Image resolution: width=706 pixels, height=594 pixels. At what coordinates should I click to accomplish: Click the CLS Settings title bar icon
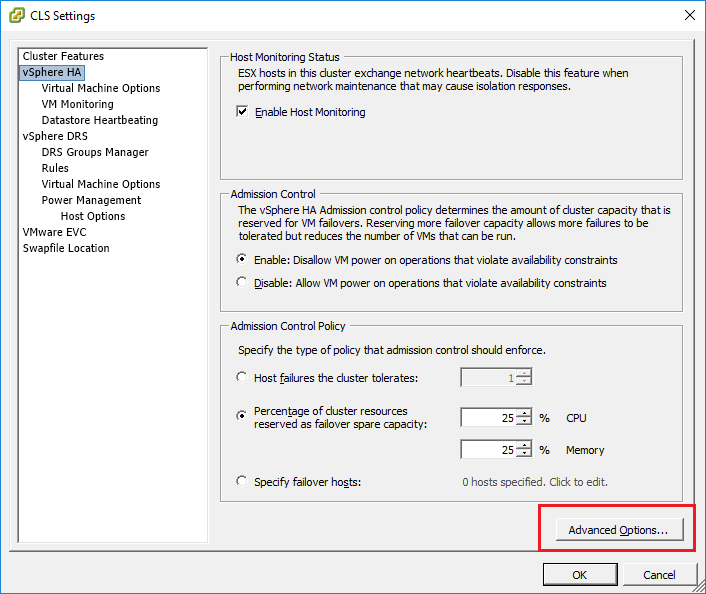coord(17,15)
